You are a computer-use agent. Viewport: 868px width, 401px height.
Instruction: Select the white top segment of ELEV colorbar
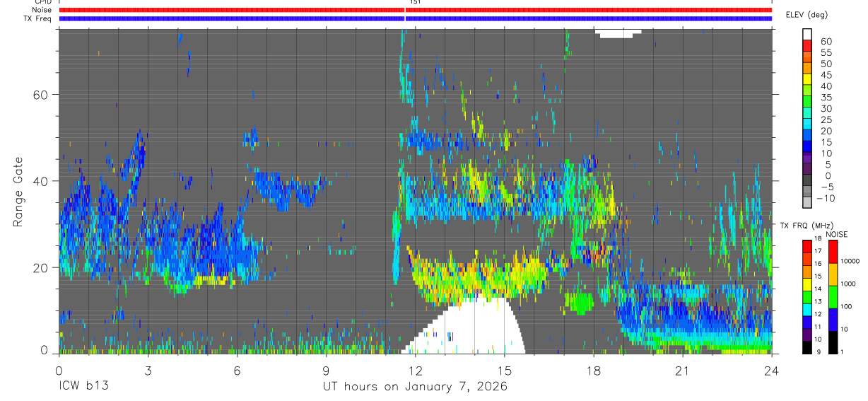[x=807, y=33]
